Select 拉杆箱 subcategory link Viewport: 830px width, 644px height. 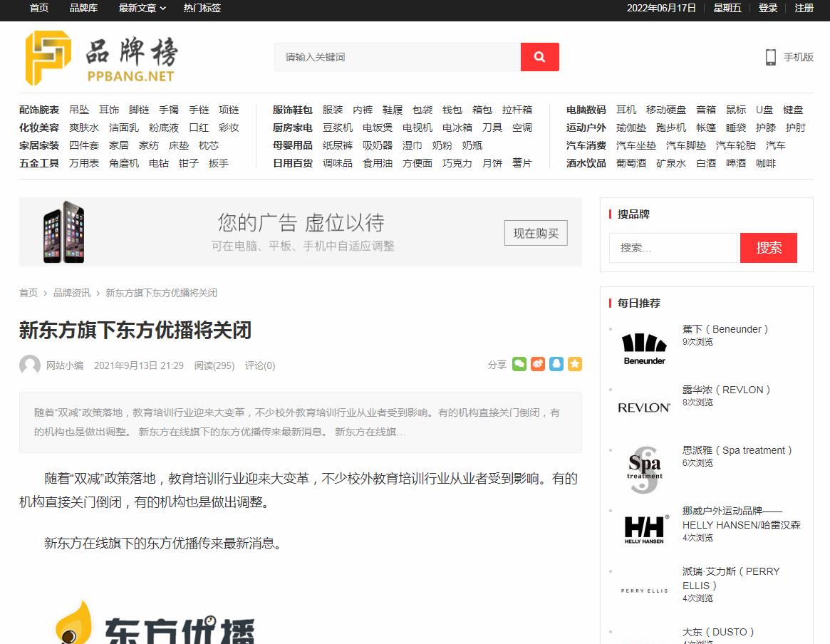[x=517, y=110]
